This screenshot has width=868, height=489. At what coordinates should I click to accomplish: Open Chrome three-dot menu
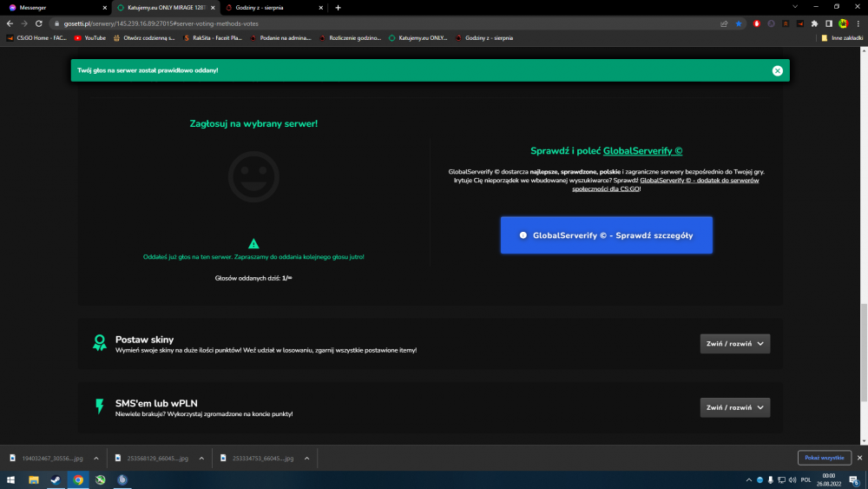click(858, 23)
